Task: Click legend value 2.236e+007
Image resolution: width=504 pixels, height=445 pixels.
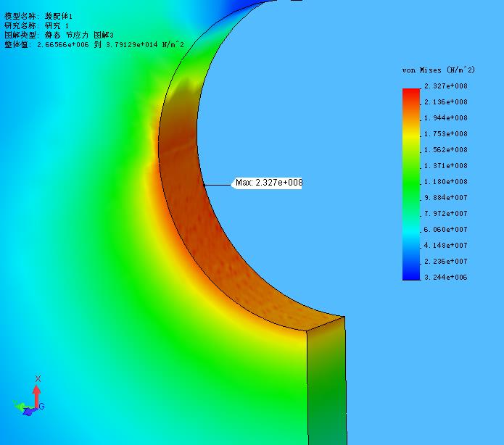Action: [x=445, y=262]
